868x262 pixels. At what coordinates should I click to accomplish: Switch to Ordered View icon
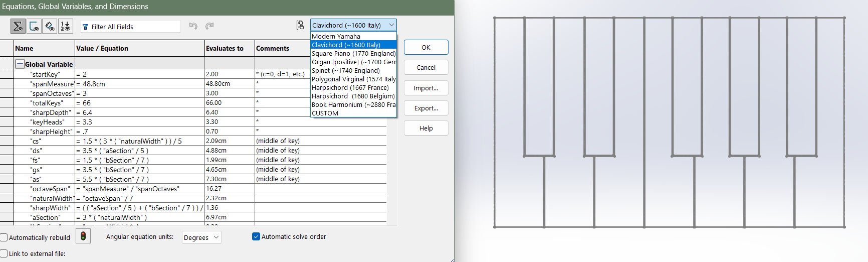65,26
